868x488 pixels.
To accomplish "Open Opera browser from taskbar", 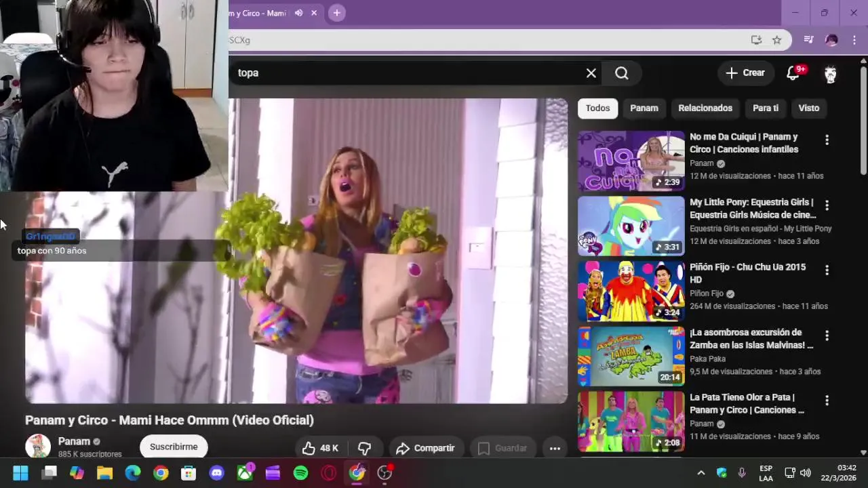I will 329,472.
